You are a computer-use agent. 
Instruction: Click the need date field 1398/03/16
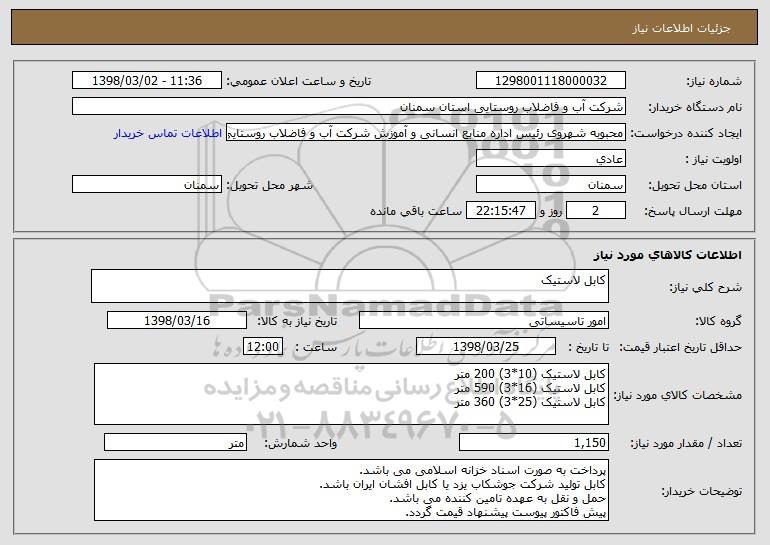tap(177, 321)
